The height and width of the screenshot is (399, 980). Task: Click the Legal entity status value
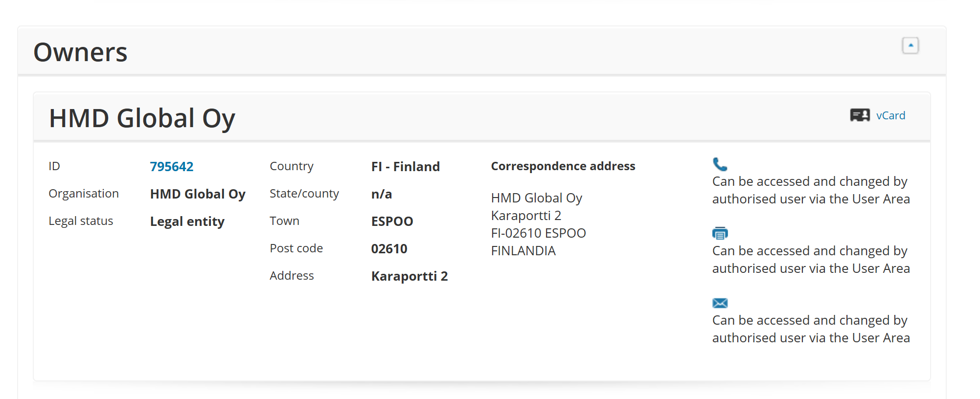(187, 221)
